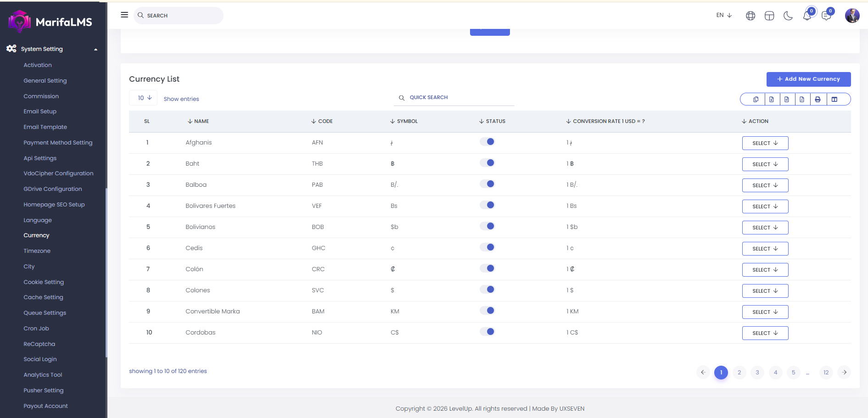Viewport: 868px width, 418px height.
Task: Click the hamburger menu icon
Action: (x=124, y=15)
